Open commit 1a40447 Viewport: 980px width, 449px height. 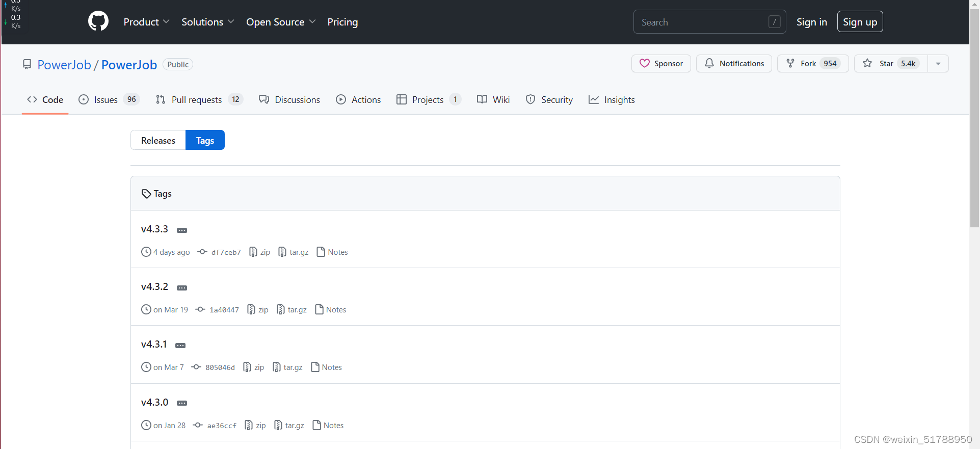pyautogui.click(x=218, y=310)
